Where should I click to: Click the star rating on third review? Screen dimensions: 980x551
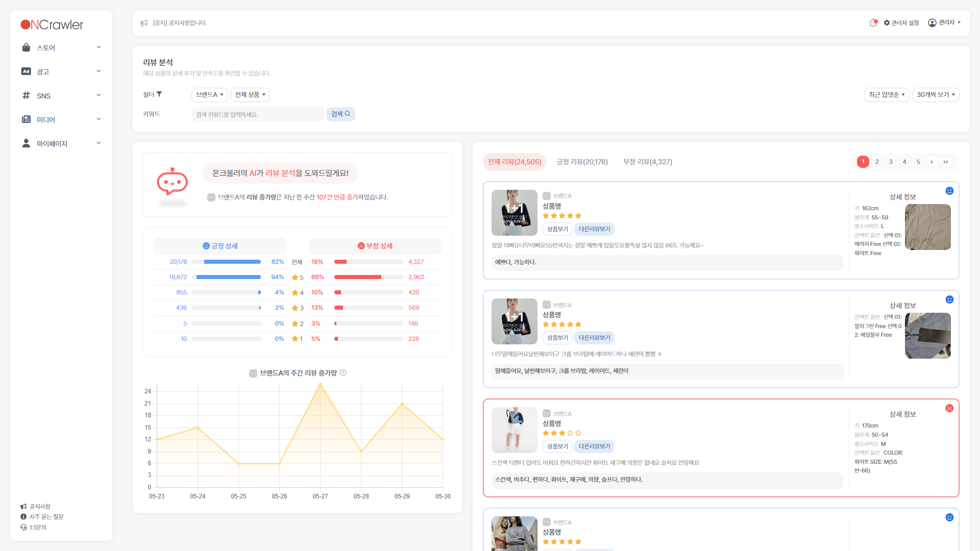pyautogui.click(x=562, y=433)
